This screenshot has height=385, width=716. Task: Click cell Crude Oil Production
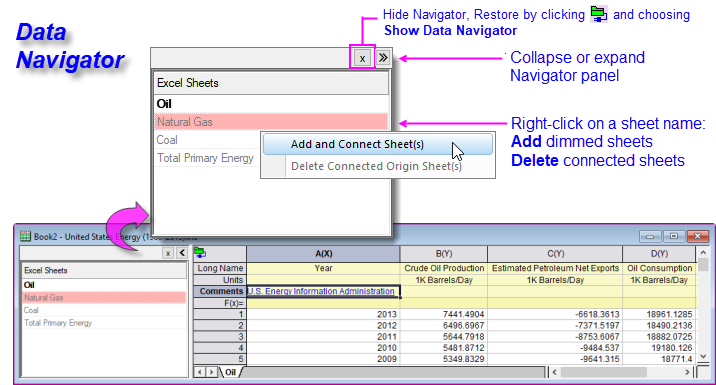coord(444,268)
